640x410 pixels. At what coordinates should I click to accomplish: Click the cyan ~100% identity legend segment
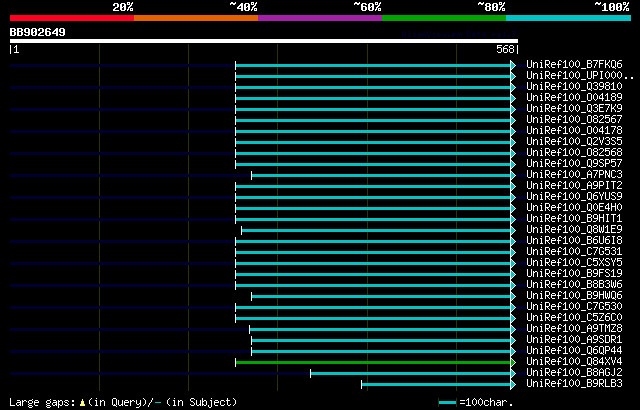click(569, 18)
